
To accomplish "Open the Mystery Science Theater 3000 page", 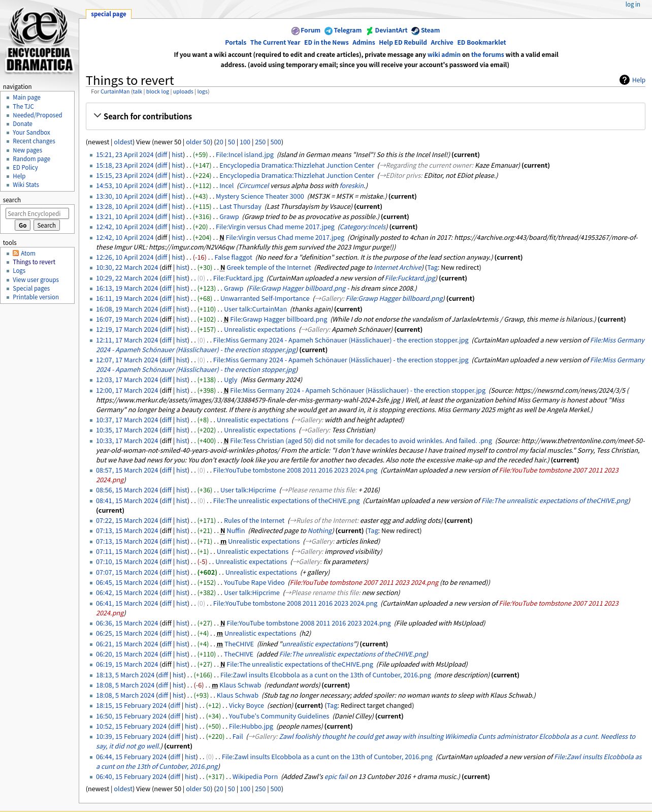I will click(x=260, y=196).
